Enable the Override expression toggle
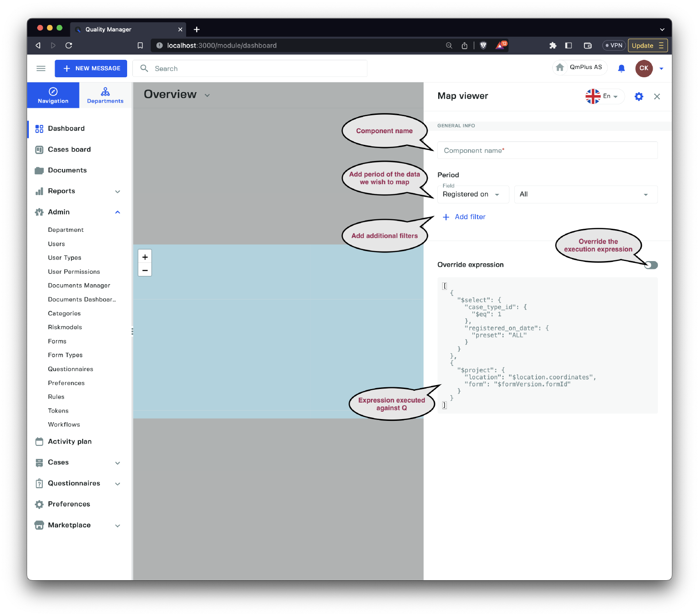The width and height of the screenshot is (699, 616). tap(651, 265)
